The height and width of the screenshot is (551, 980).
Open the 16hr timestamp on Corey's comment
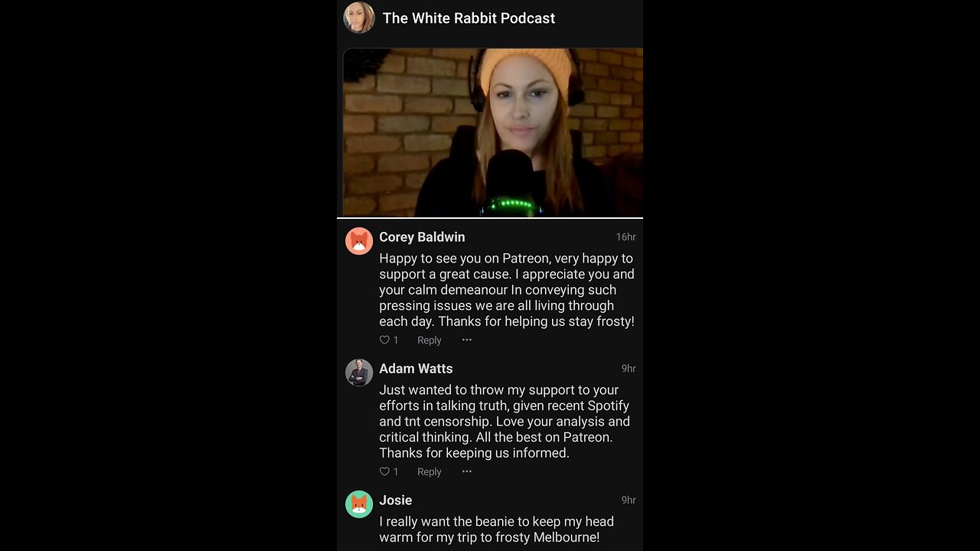coord(626,237)
